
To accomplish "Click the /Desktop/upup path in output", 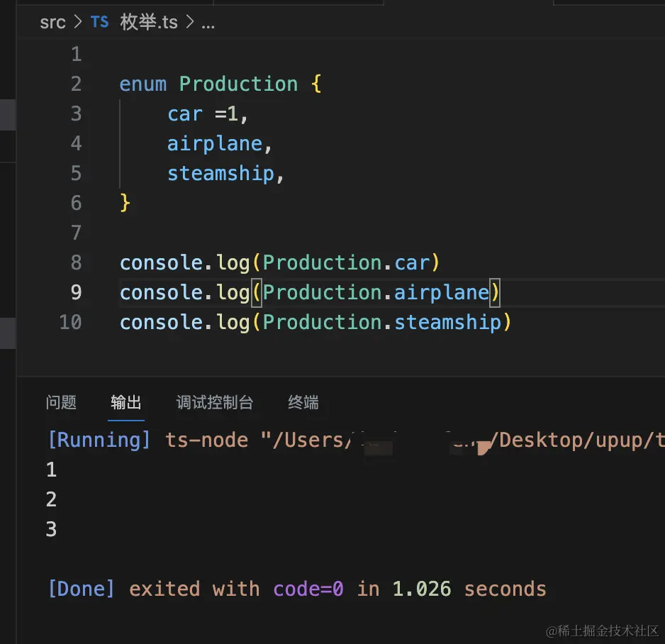I will click(x=571, y=440).
